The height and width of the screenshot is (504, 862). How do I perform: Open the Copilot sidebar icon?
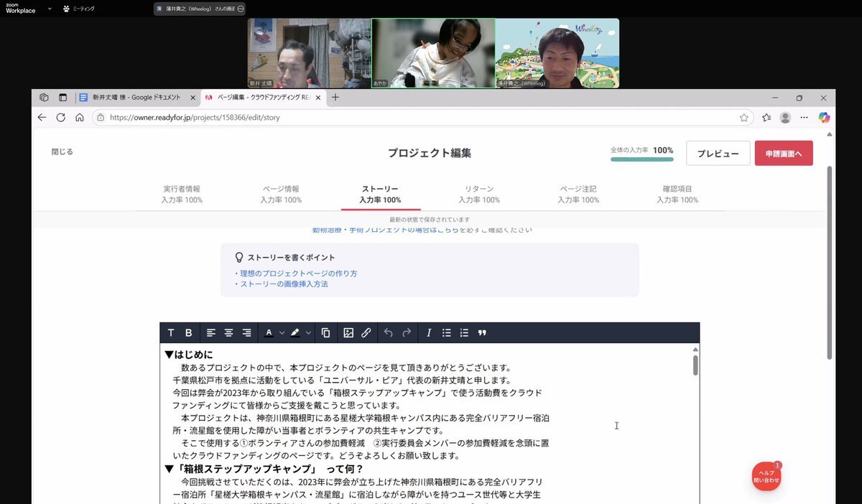pos(824,117)
